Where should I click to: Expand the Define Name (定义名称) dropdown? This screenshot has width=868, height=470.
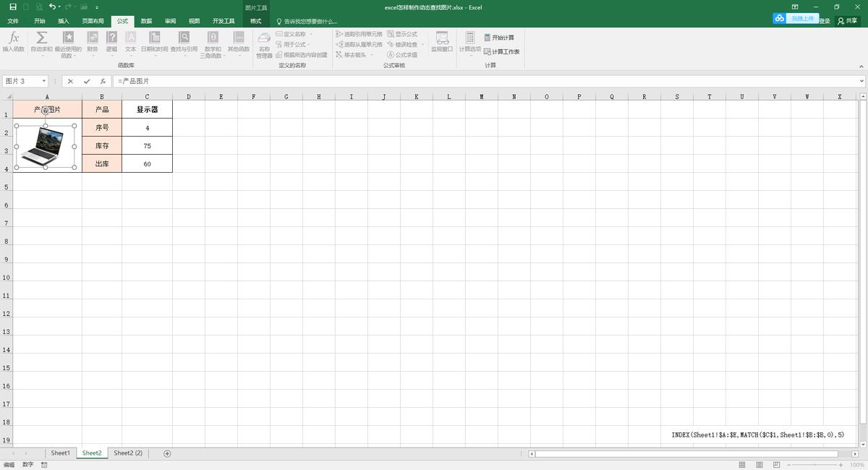click(x=312, y=34)
